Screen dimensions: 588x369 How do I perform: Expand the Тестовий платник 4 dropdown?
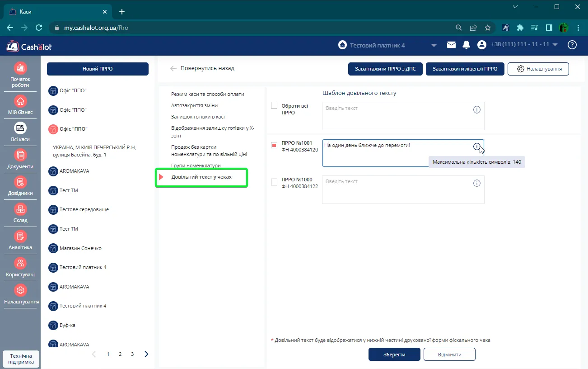(x=434, y=45)
